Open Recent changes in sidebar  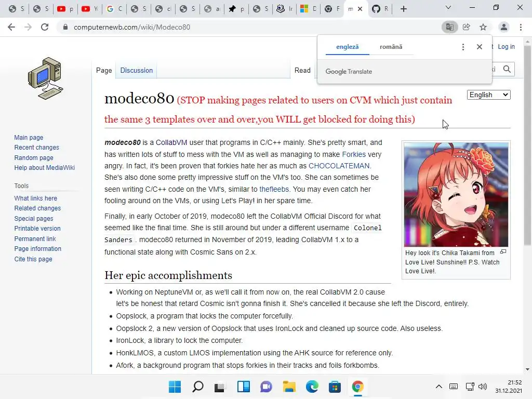coord(37,147)
